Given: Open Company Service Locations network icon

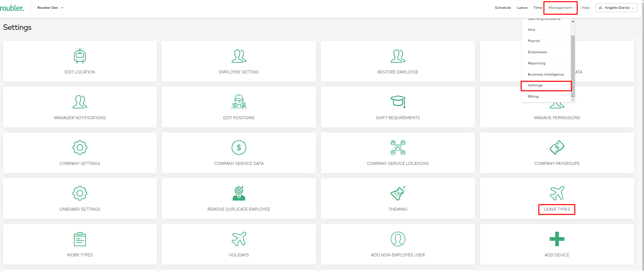Looking at the screenshot, I should (x=398, y=148).
